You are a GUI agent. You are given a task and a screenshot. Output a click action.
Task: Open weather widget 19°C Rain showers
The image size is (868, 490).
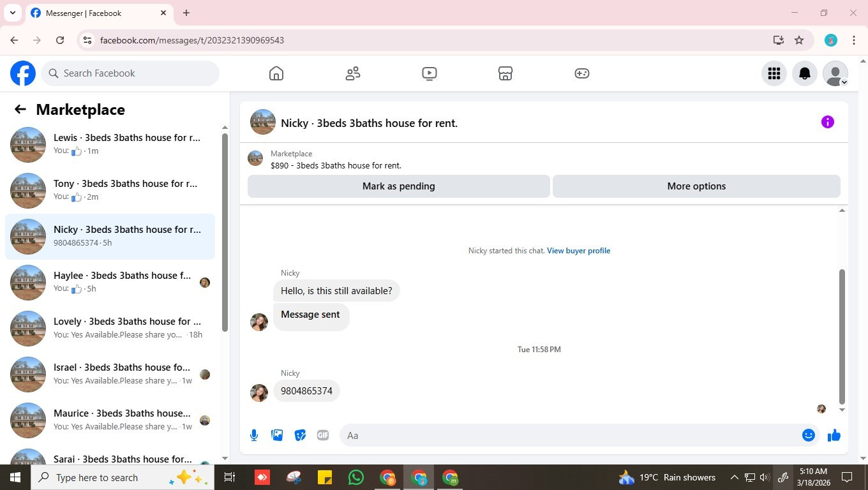(667, 477)
